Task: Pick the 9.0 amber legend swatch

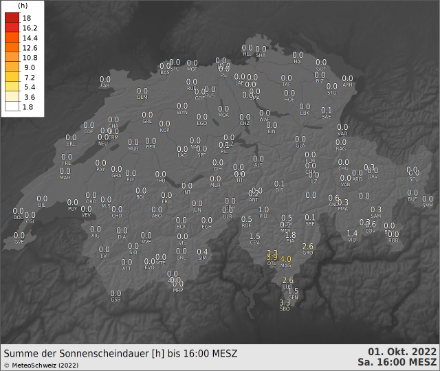Action: pyautogui.click(x=12, y=66)
